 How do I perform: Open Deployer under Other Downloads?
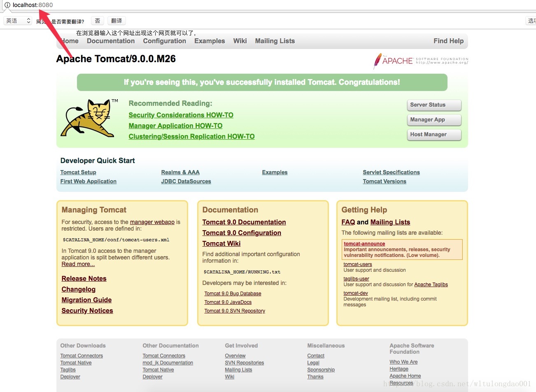click(70, 377)
